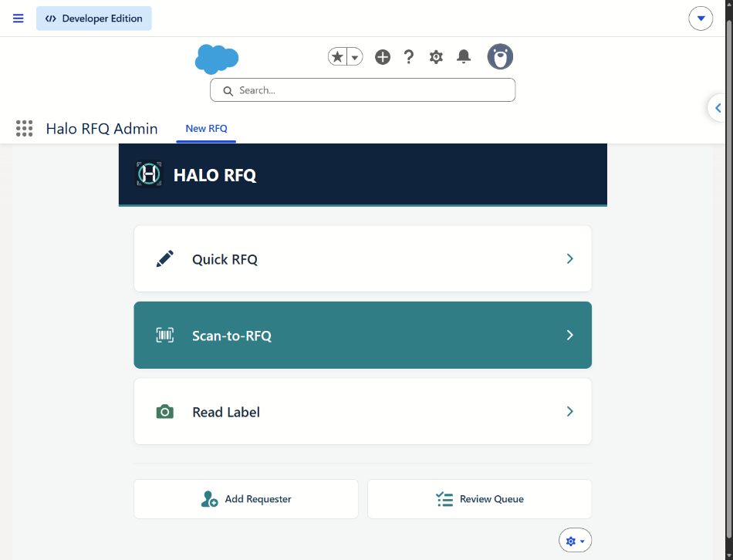This screenshot has width=733, height=560.
Task: Click the Salesforce cloud logo
Action: (217, 59)
